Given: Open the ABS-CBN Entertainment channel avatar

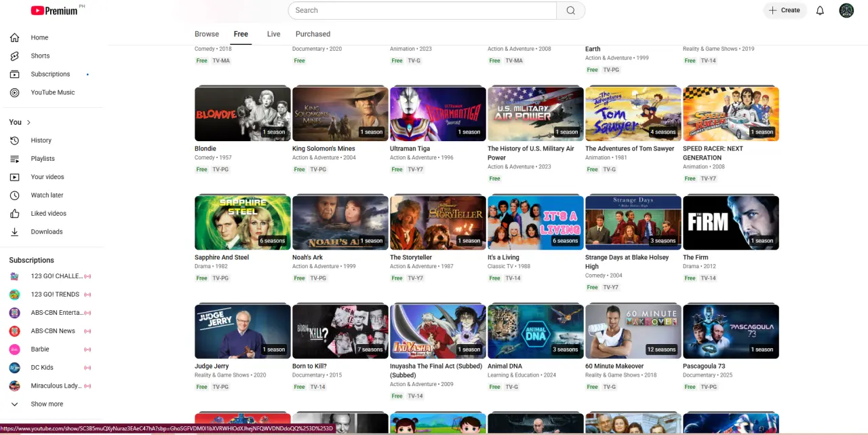Looking at the screenshot, I should (x=14, y=313).
